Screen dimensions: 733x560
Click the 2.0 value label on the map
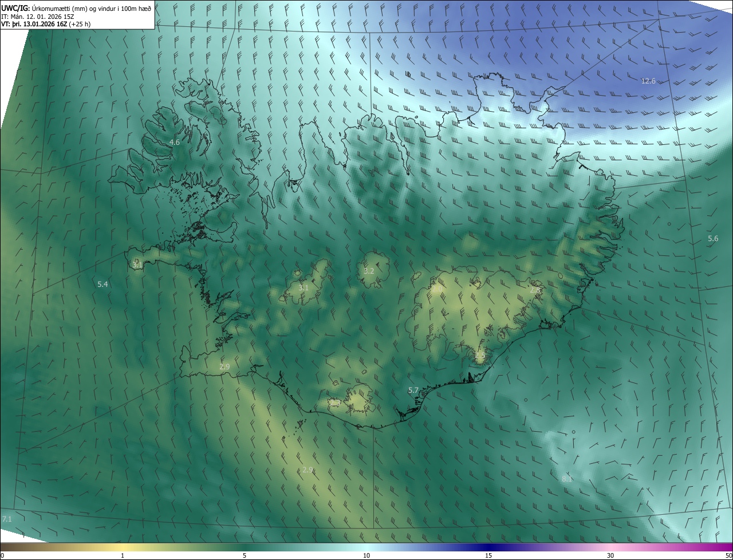[437, 290]
